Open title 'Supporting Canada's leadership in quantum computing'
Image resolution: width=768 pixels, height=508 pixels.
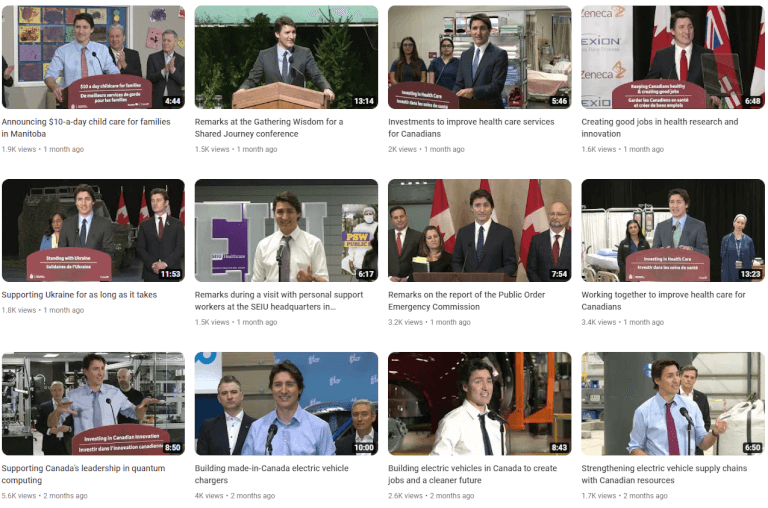[x=83, y=474]
